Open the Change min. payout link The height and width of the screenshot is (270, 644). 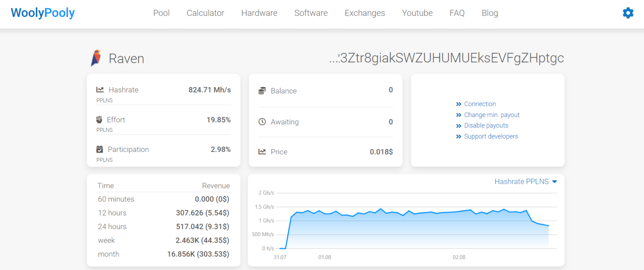click(x=491, y=115)
